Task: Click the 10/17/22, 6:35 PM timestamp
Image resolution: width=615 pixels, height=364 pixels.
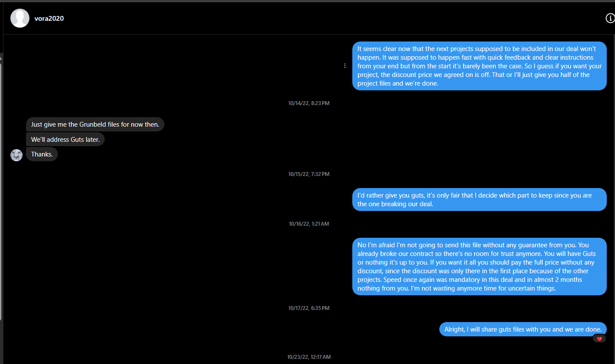Action: point(309,308)
